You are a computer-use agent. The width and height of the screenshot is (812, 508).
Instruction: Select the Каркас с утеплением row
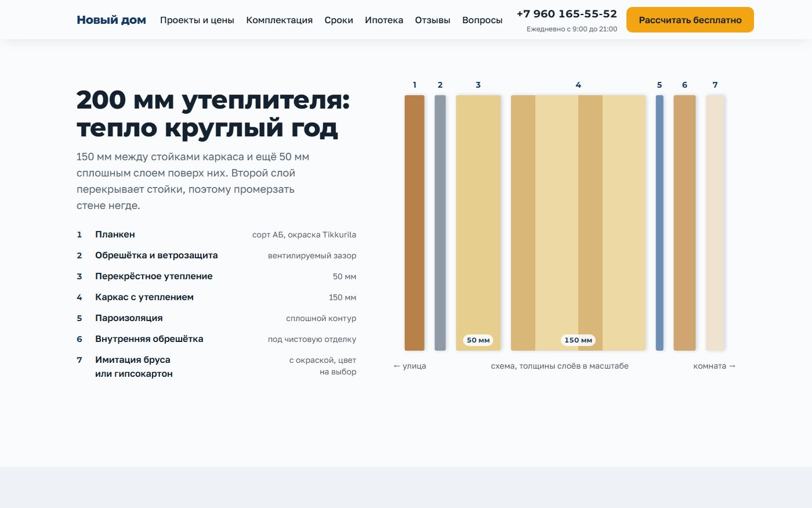pos(216,297)
